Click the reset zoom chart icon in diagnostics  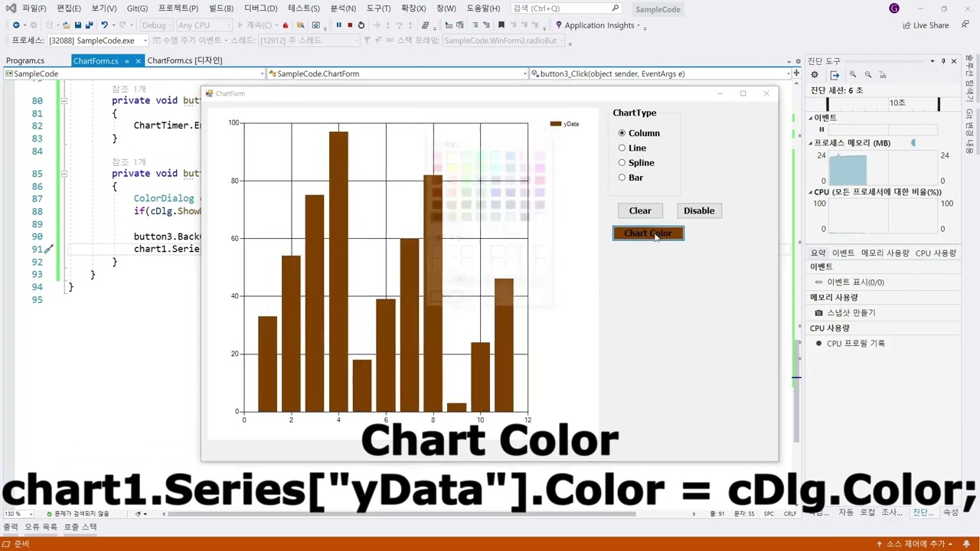pos(883,75)
